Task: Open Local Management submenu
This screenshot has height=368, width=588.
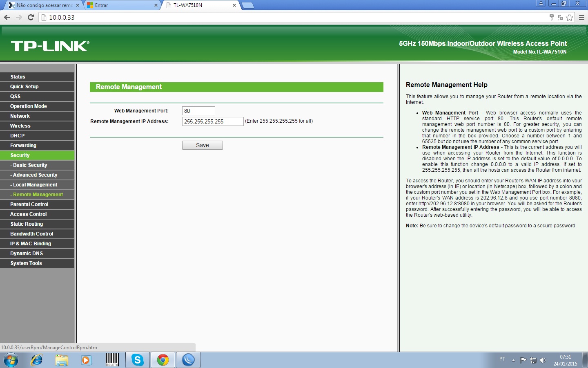Action: coord(37,185)
